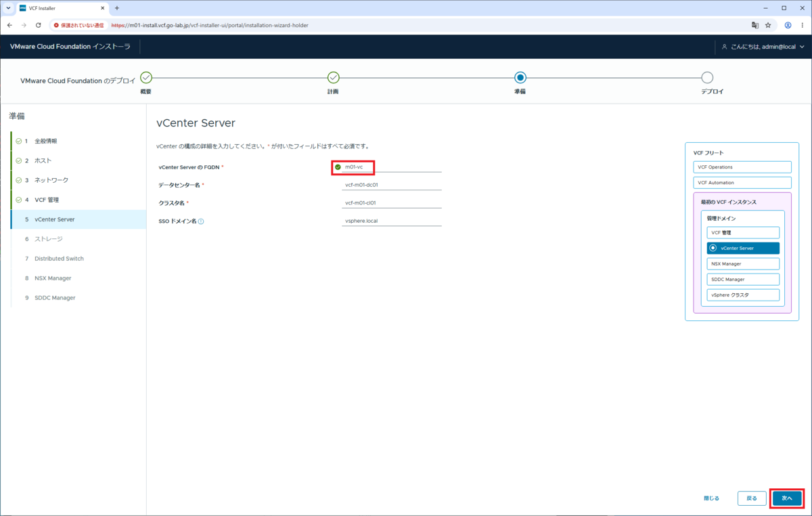Click the VMware Cloud Foundation のデプロイ label

click(x=78, y=81)
